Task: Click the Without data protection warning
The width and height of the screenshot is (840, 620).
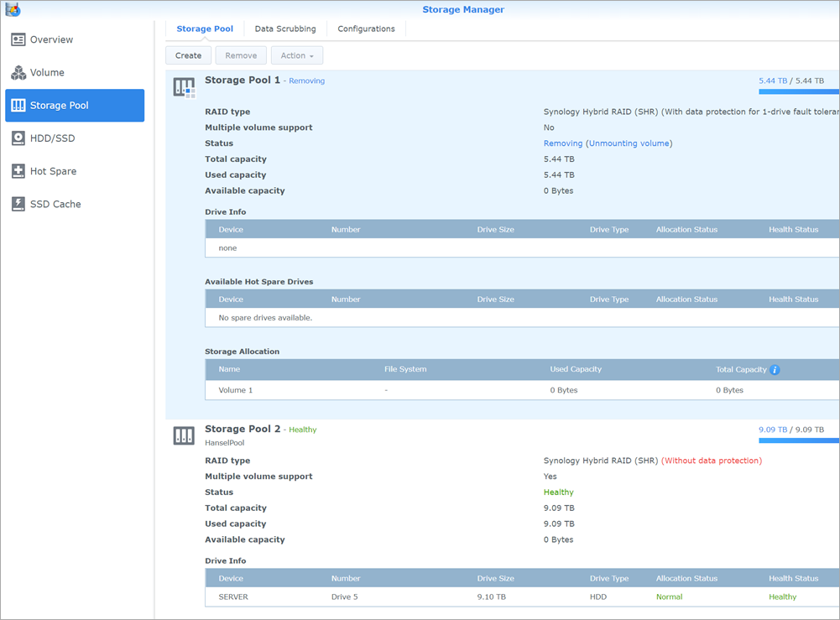Action: coord(712,461)
